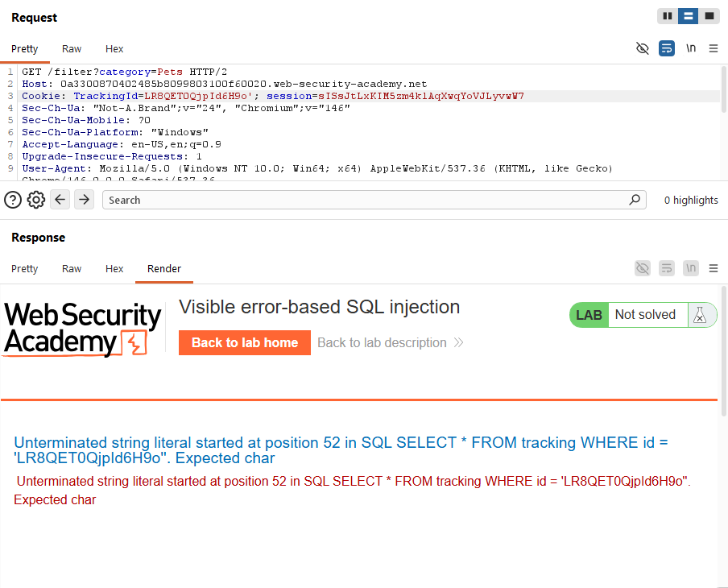Click the lab flask status icon
The width and height of the screenshot is (728, 588).
[699, 315]
